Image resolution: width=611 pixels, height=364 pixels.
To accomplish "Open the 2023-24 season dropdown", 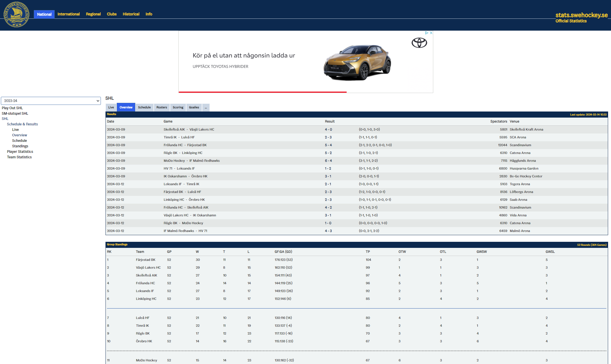I will (x=51, y=101).
